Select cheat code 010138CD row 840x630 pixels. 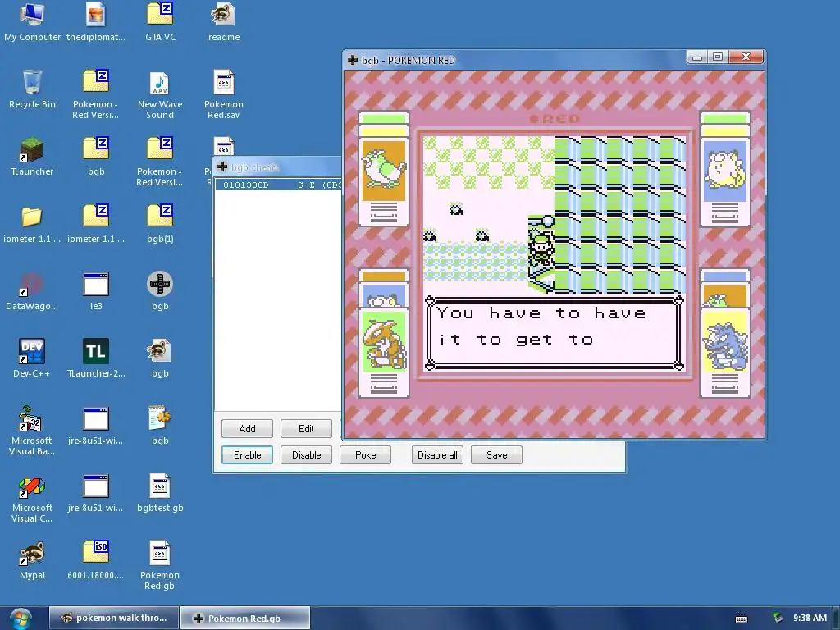click(x=279, y=185)
